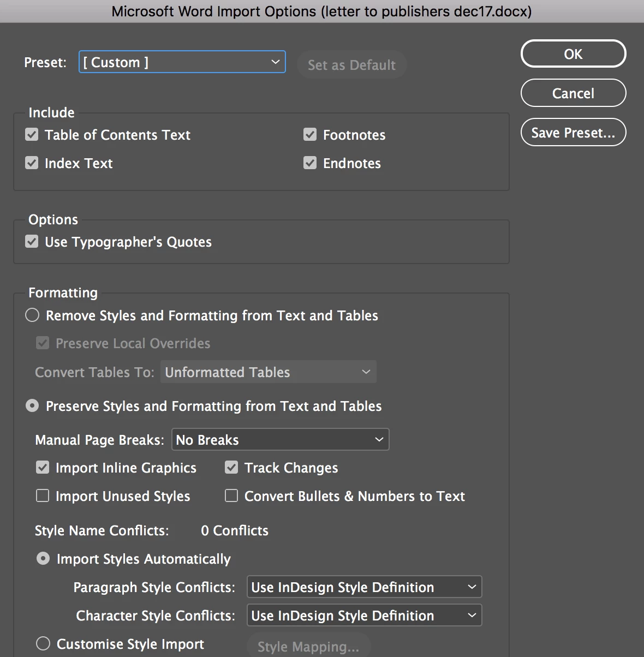The height and width of the screenshot is (657, 644).
Task: Click the Paragraph Style Conflicts label
Action: (x=154, y=587)
